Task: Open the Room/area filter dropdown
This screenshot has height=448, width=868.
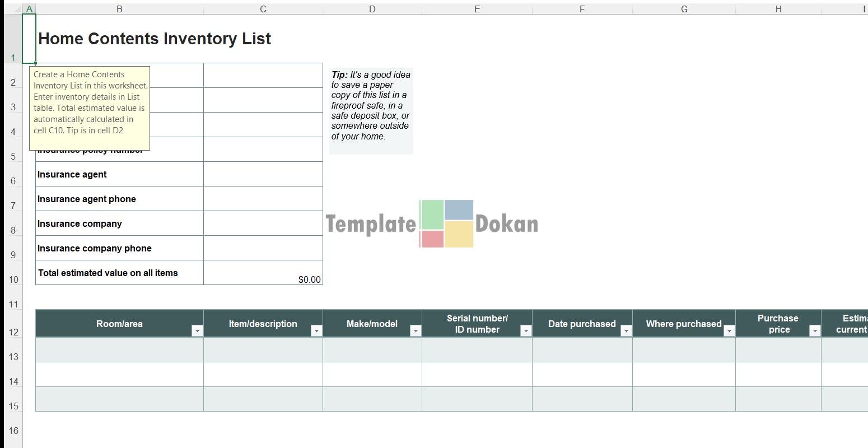Action: (x=197, y=331)
